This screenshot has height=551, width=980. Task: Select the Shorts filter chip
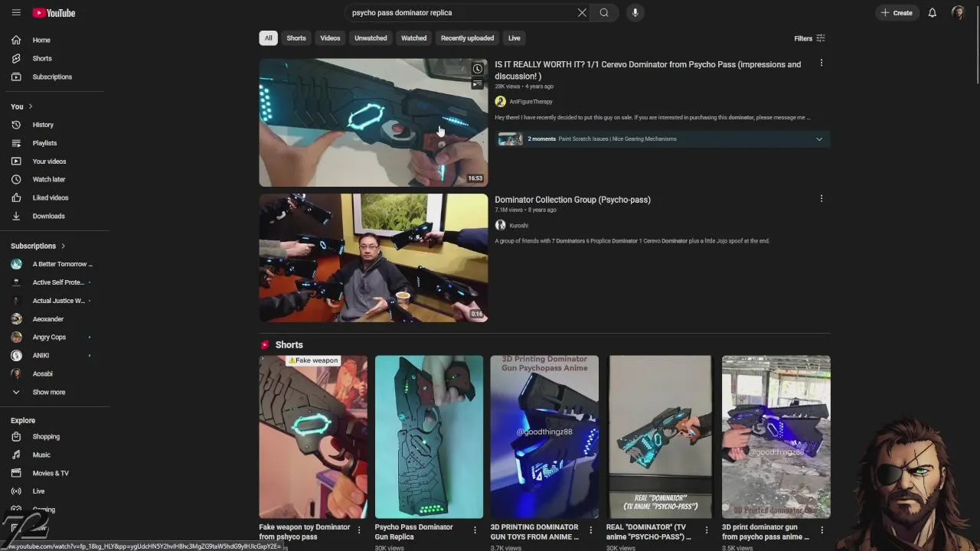[296, 38]
